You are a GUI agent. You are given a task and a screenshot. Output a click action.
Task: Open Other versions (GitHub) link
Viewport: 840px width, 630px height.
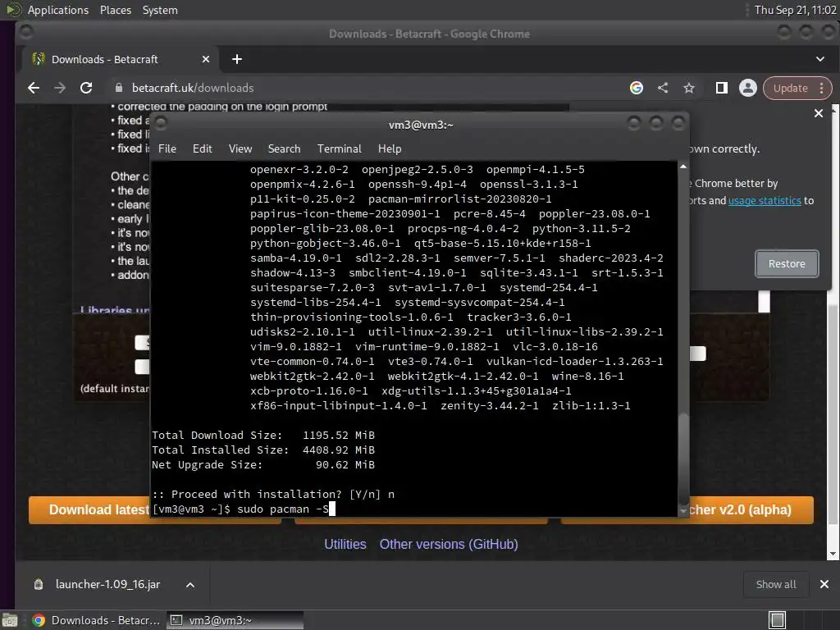(449, 545)
